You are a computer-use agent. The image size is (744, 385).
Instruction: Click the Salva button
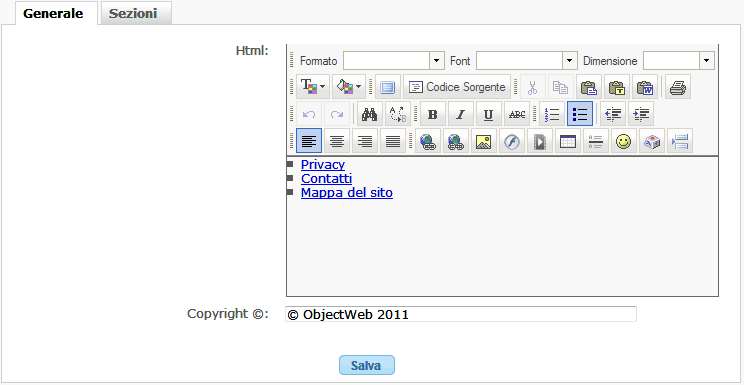coord(367,365)
